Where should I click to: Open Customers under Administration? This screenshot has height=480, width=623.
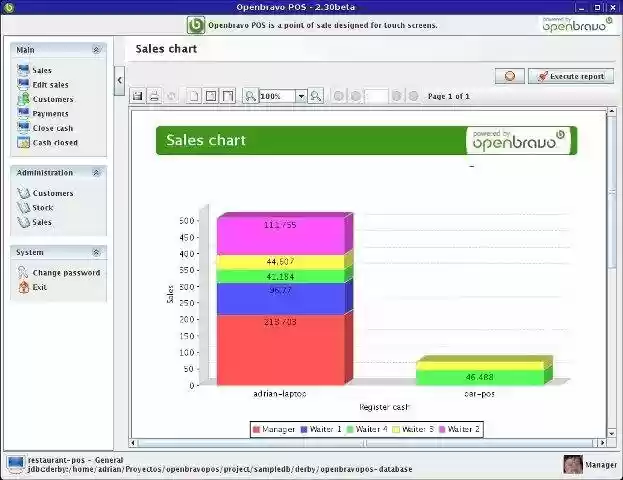(45, 193)
